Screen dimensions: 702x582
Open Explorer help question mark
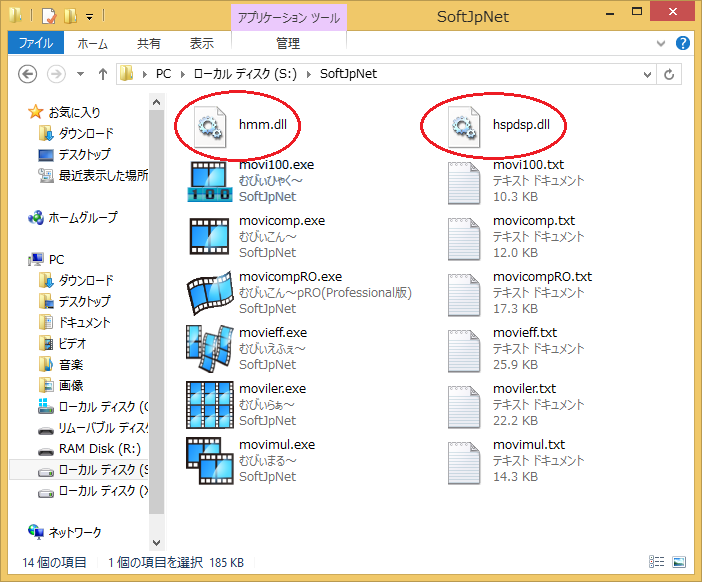tap(683, 43)
